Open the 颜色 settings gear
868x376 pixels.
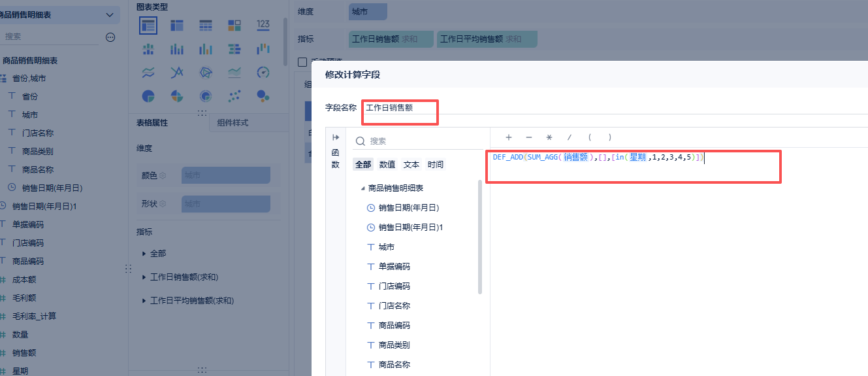[x=163, y=175]
